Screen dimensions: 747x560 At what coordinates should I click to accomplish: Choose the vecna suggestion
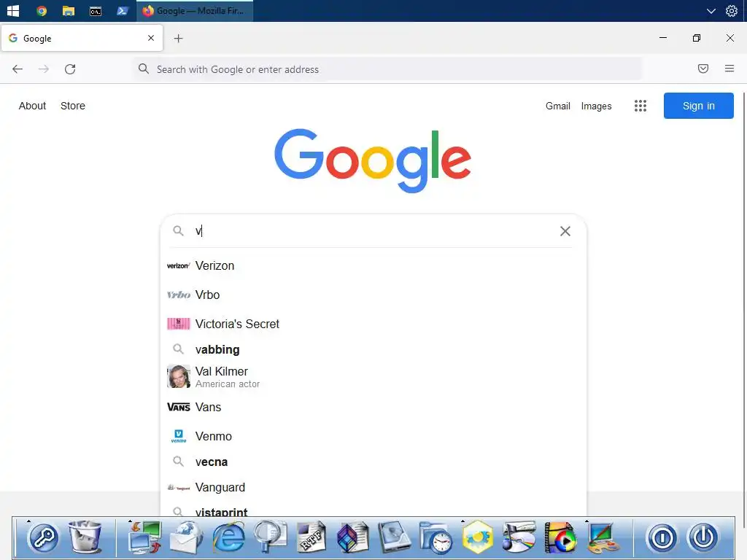click(373, 462)
